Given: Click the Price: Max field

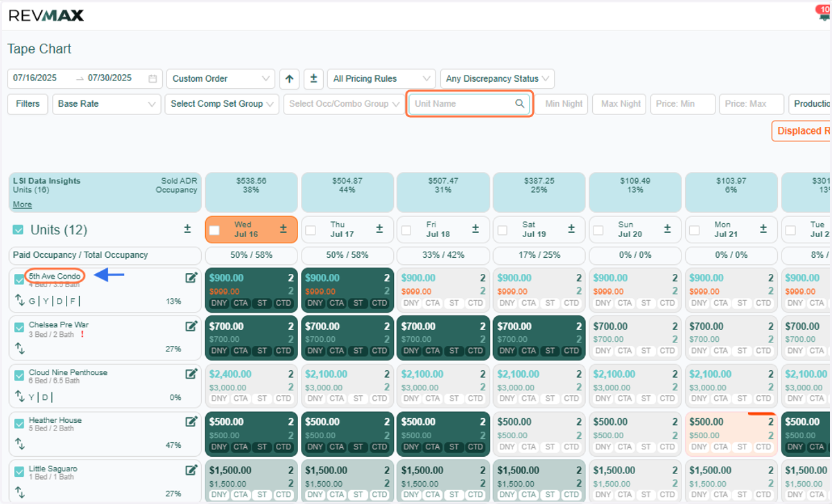Looking at the screenshot, I should (x=752, y=104).
